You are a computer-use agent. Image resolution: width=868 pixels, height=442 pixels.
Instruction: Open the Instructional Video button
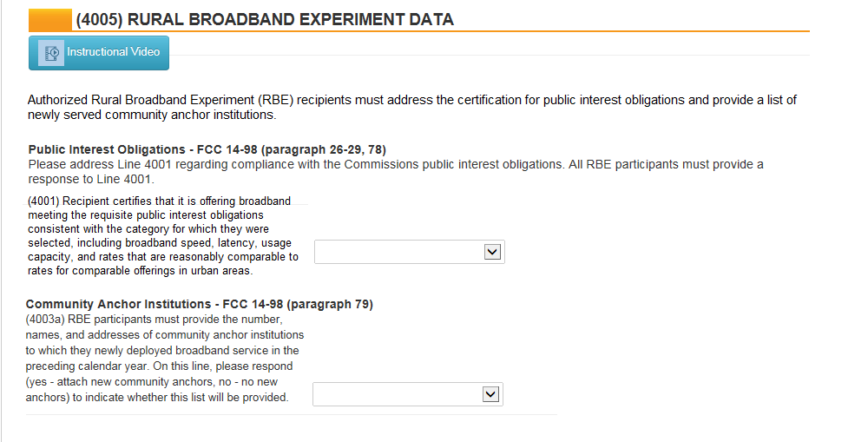tap(99, 53)
